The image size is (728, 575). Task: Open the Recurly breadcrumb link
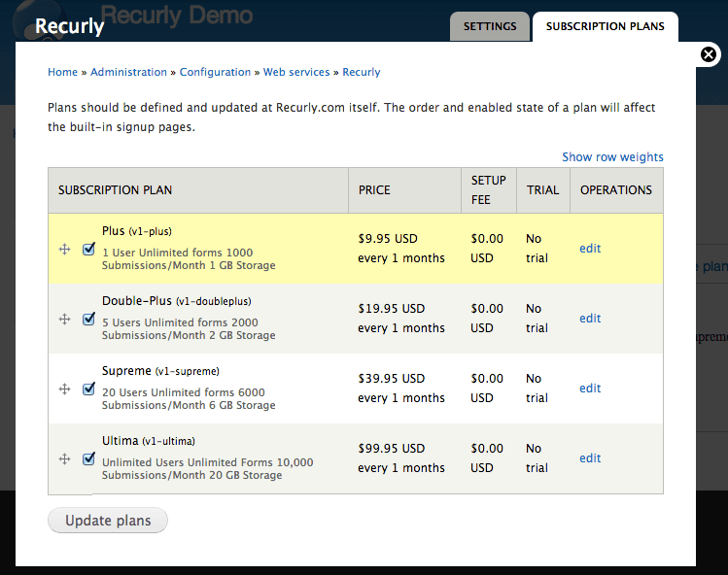[x=362, y=72]
